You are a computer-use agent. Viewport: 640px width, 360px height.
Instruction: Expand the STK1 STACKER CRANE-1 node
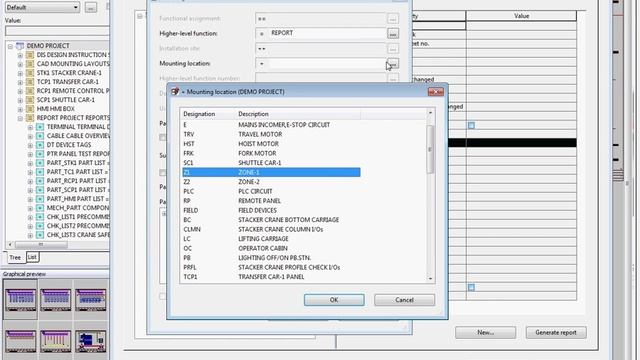[20, 73]
